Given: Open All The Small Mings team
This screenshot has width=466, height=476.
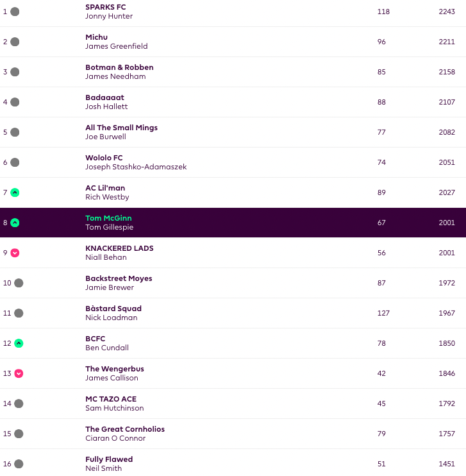Looking at the screenshot, I should 121,128.
